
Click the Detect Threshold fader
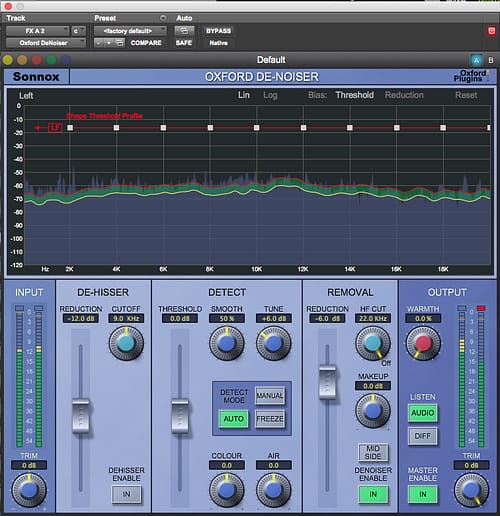pos(180,416)
